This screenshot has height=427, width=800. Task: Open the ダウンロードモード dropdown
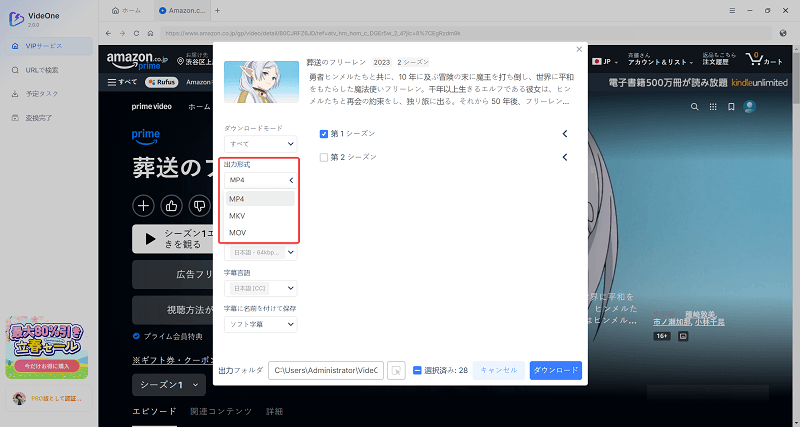point(261,144)
